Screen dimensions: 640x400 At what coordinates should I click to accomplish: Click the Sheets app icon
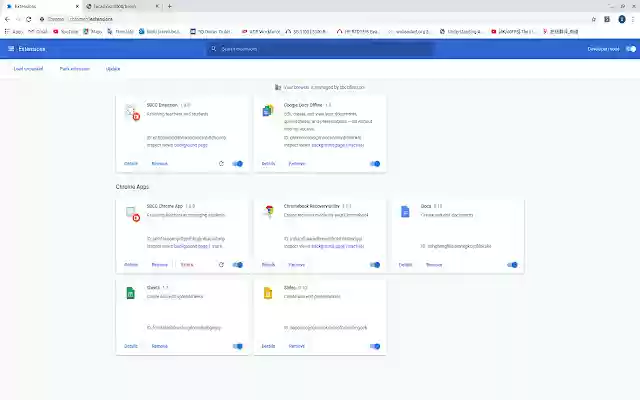click(x=131, y=293)
